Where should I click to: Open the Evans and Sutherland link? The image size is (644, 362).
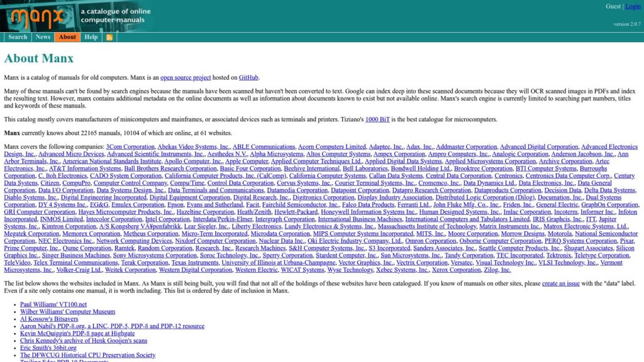click(215, 205)
